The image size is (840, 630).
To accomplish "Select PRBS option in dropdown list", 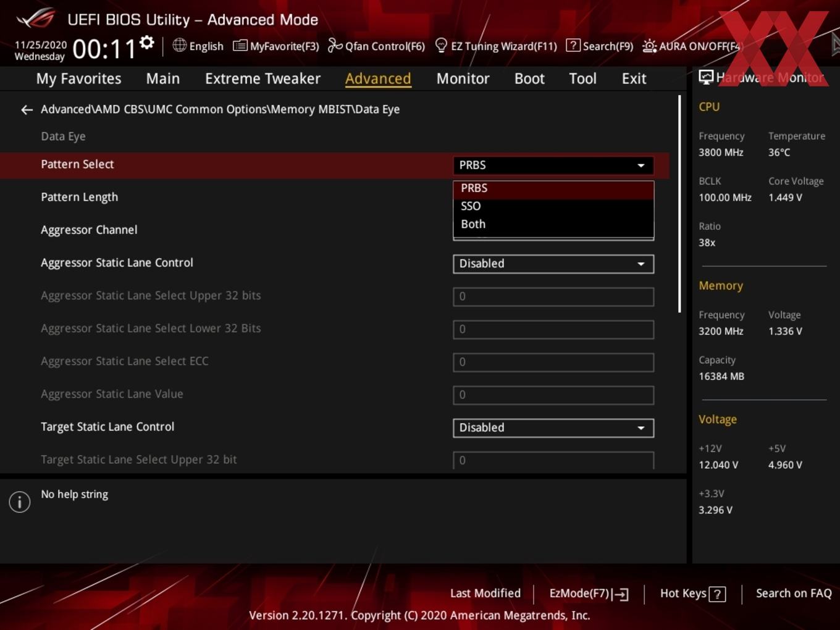I will [x=553, y=188].
